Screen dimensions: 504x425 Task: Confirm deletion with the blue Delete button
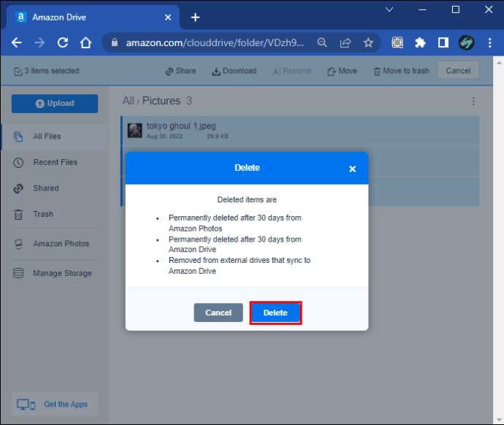275,313
